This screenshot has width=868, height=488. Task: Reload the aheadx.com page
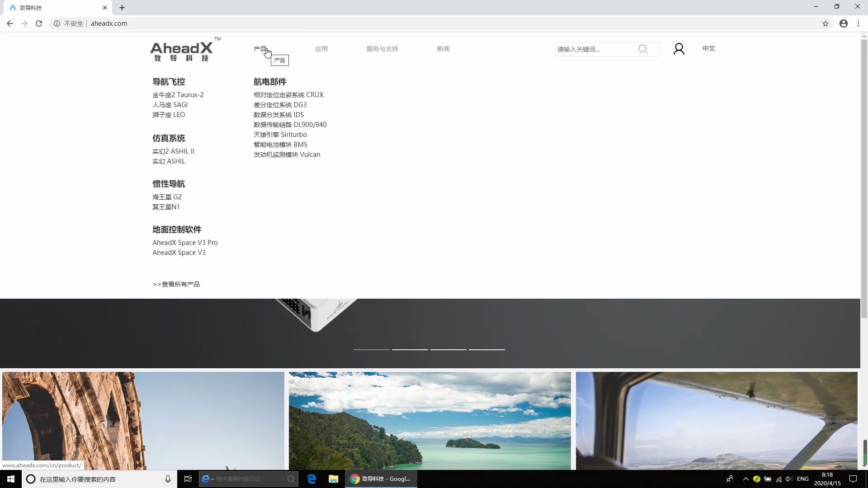point(39,23)
